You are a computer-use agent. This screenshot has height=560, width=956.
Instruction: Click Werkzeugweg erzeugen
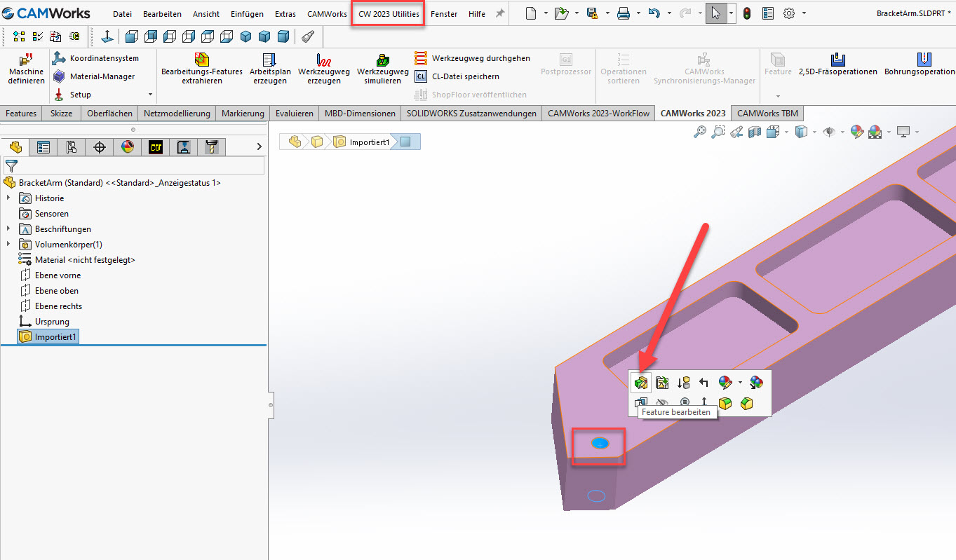coord(324,69)
